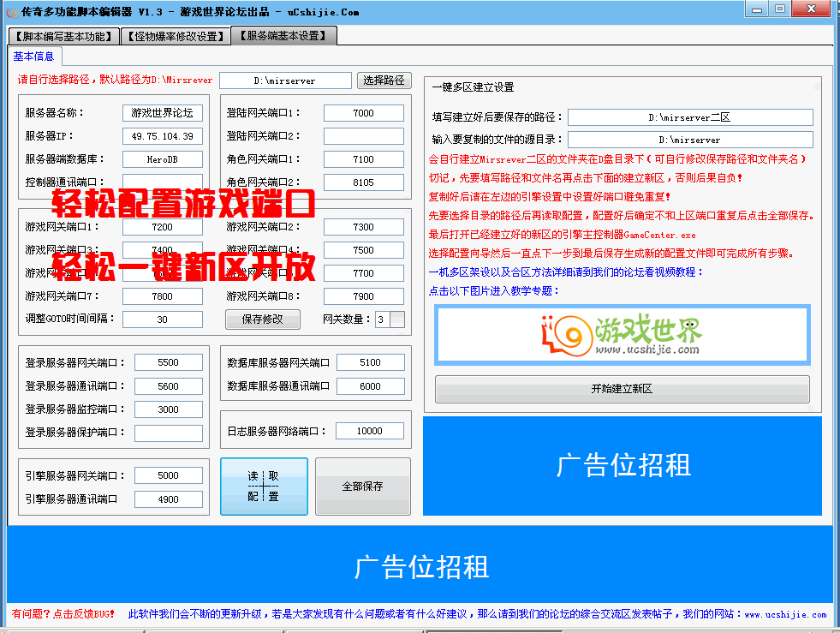Edit the 服务器端数据库 HeroDB field
This screenshot has width=840, height=633.
point(163,159)
